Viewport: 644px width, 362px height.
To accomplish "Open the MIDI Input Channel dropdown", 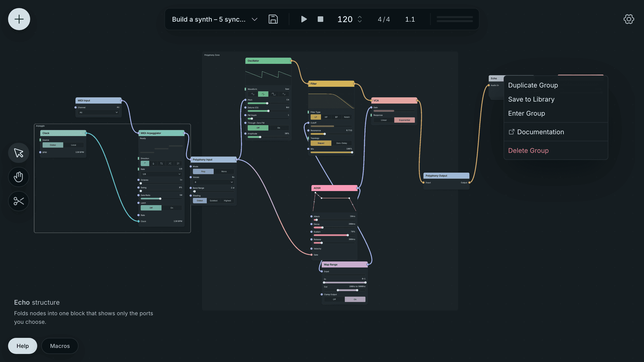I will [x=98, y=112].
